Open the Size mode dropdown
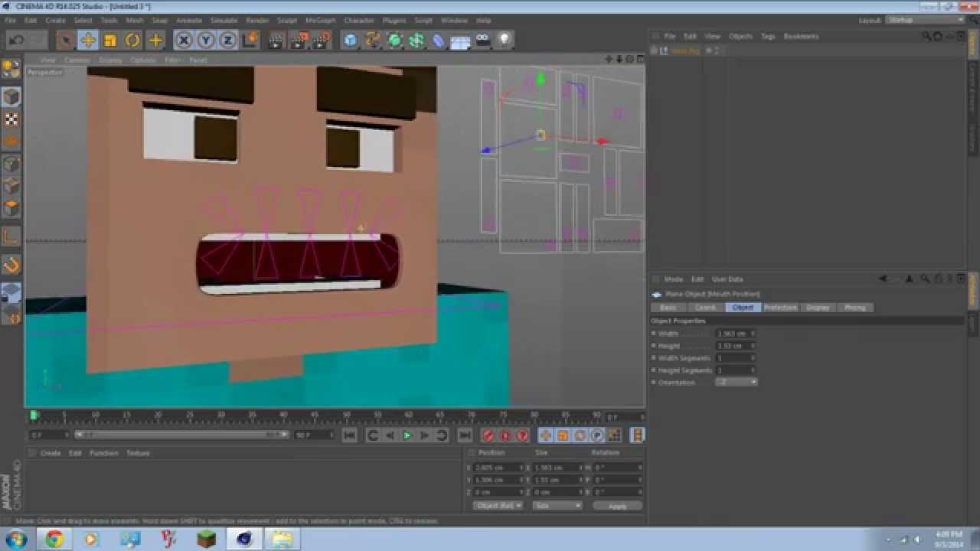Image resolution: width=980 pixels, height=551 pixels. [x=557, y=505]
